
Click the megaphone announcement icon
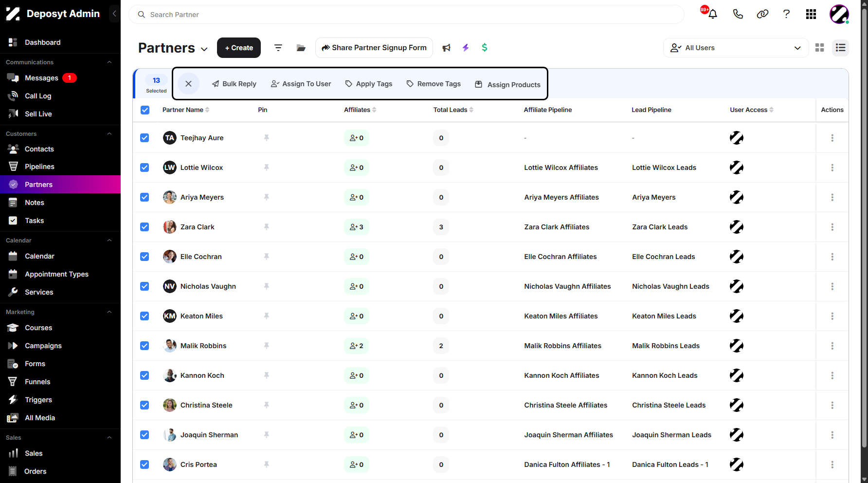click(446, 48)
